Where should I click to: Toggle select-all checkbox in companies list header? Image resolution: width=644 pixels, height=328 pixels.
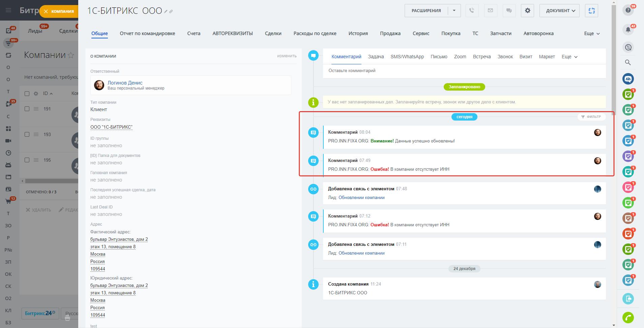pyautogui.click(x=27, y=94)
